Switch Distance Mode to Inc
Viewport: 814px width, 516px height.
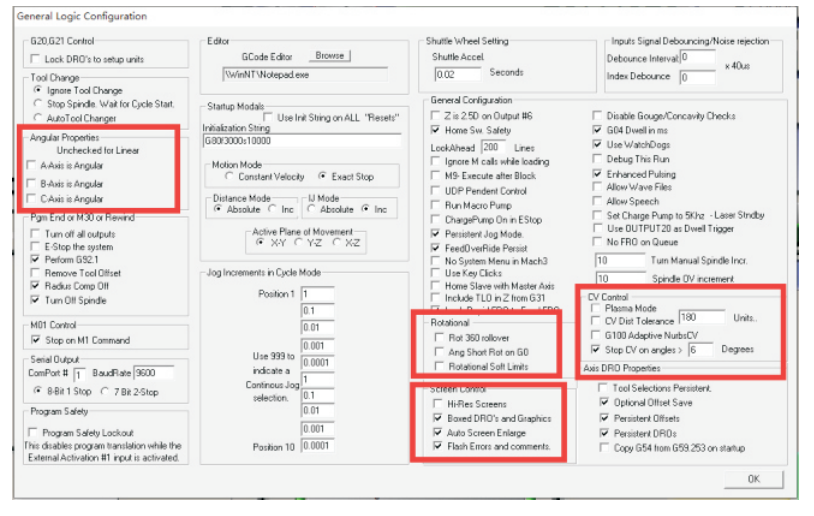(275, 209)
